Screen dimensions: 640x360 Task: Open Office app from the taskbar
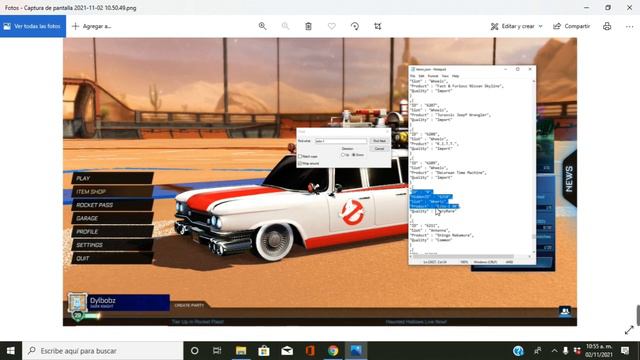310,351
